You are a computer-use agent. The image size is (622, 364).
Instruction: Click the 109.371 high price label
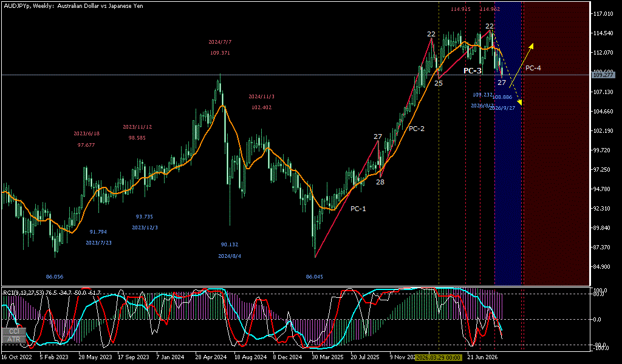point(220,53)
